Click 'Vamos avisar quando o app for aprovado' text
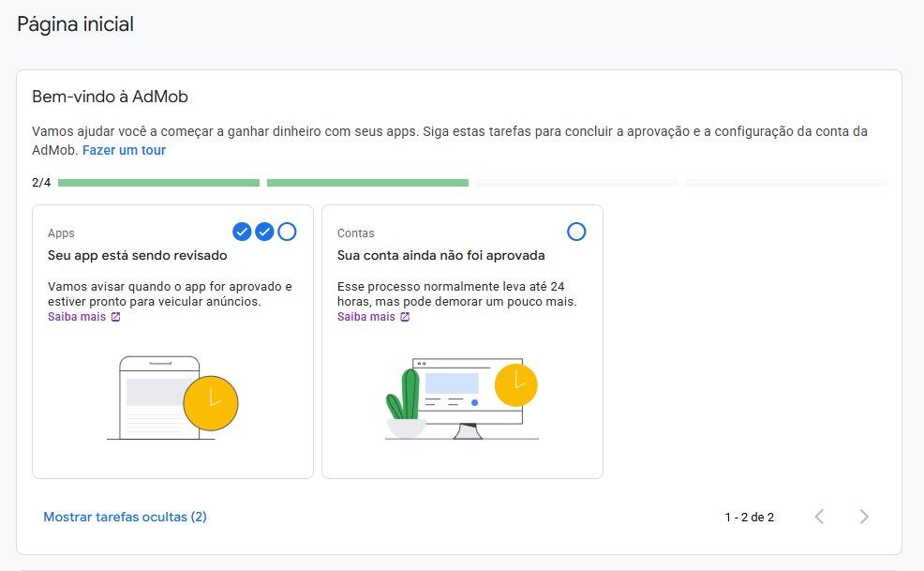 (x=170, y=293)
